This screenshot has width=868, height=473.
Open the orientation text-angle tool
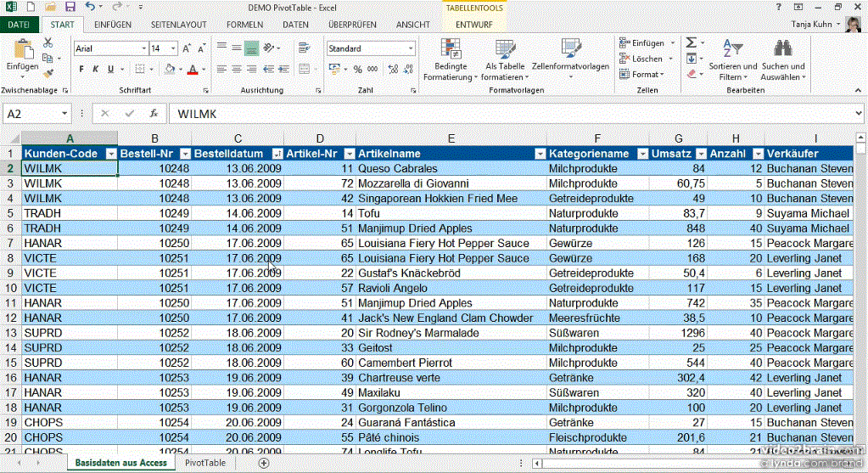click(269, 48)
